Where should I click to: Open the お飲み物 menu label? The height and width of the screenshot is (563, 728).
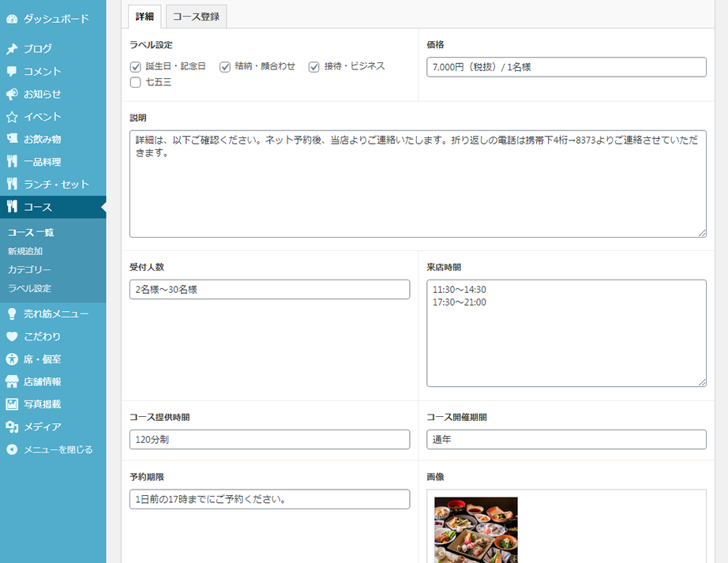[43, 139]
